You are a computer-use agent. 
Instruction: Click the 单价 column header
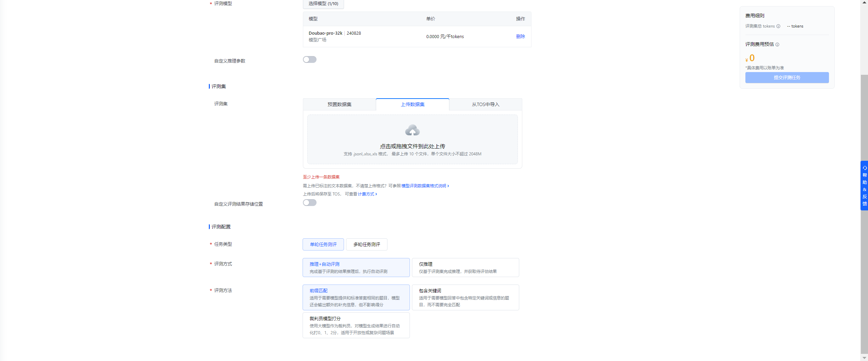pyautogui.click(x=431, y=19)
